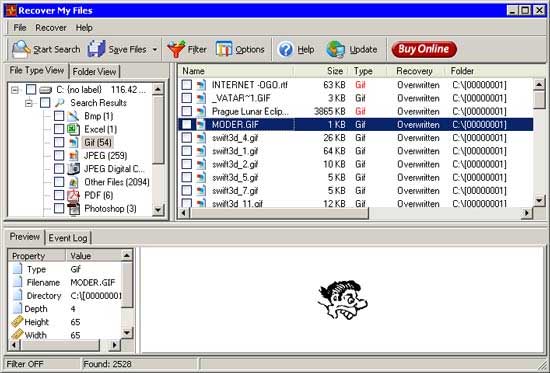Click the Type property page icon
This screenshot has height=373, width=550.
coord(17,269)
